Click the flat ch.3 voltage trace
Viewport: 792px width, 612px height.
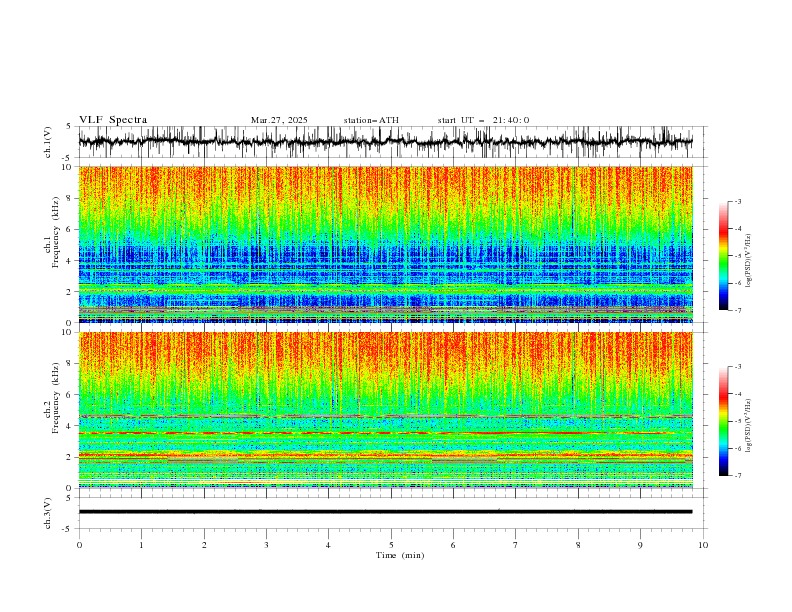[x=385, y=512]
